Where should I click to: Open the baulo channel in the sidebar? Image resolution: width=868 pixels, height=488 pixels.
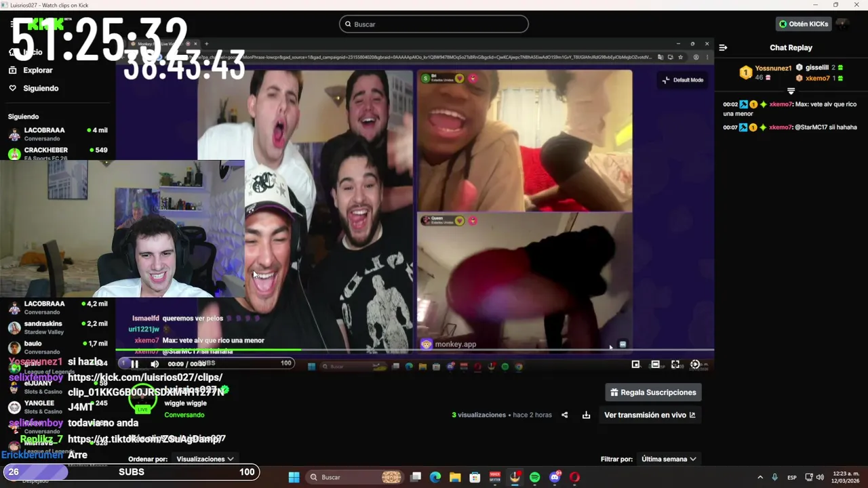(x=58, y=347)
